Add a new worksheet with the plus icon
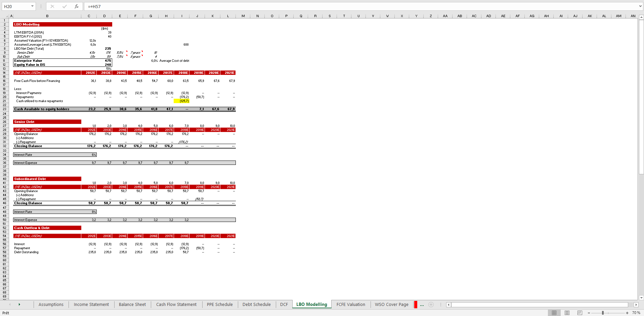Image resolution: width=644 pixels, height=316 pixels. [x=431, y=305]
